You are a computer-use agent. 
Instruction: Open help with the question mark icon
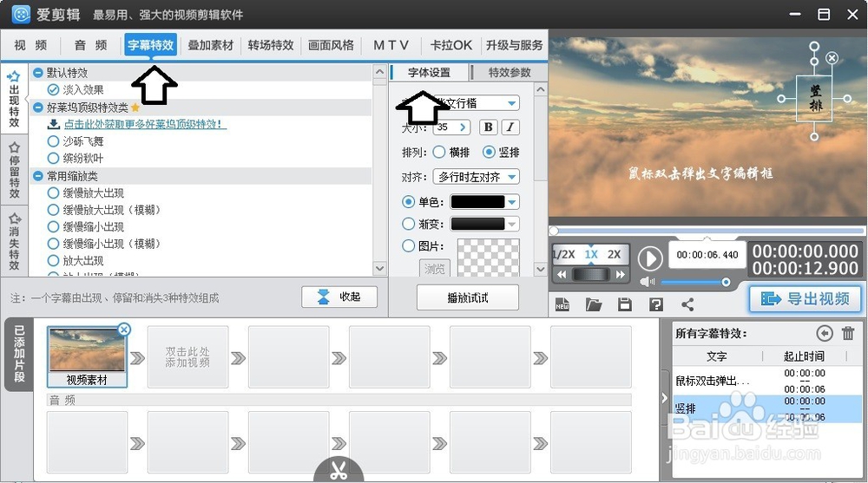coord(656,304)
